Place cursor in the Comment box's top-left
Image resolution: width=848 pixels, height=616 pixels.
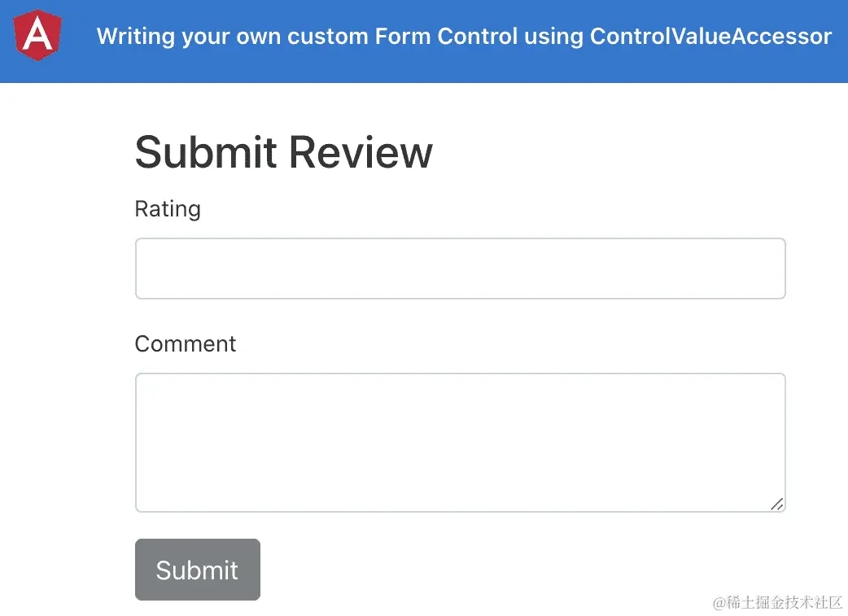click(155, 391)
